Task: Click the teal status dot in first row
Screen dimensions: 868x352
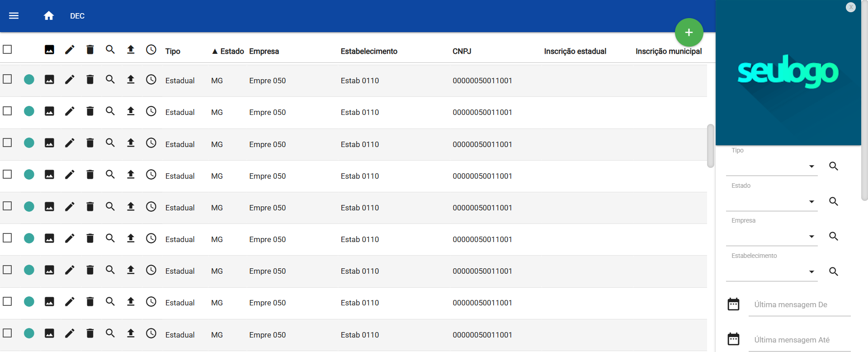Action: pyautogui.click(x=29, y=80)
